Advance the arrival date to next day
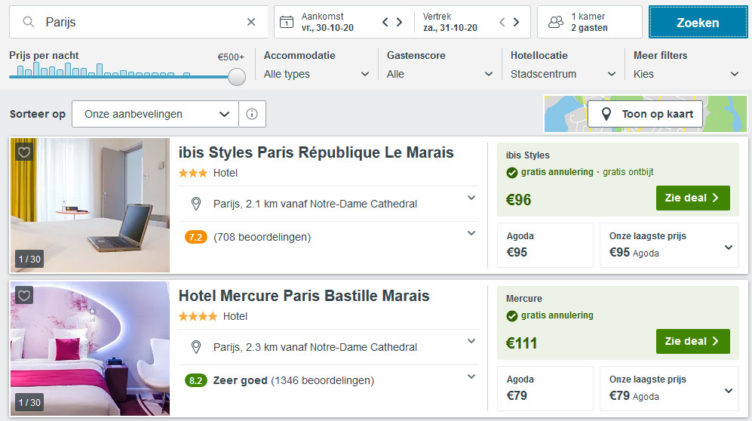This screenshot has height=421, width=752. (400, 22)
